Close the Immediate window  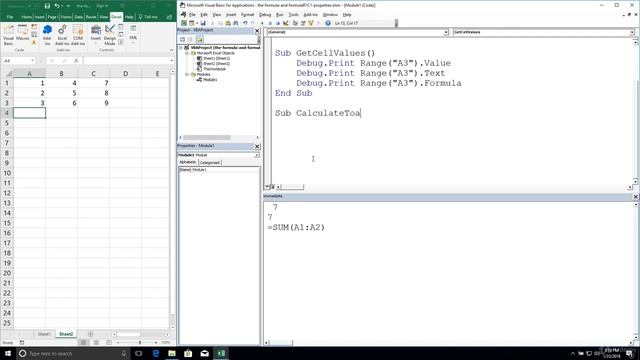[636, 197]
